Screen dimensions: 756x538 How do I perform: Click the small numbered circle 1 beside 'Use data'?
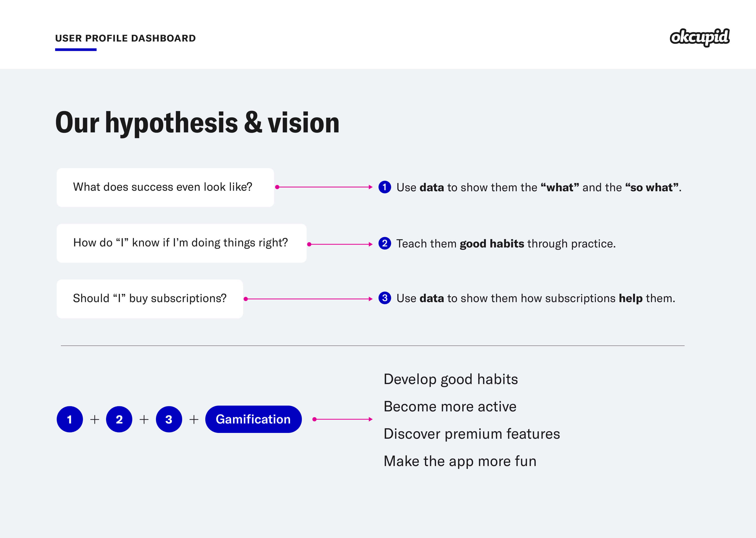[385, 187]
